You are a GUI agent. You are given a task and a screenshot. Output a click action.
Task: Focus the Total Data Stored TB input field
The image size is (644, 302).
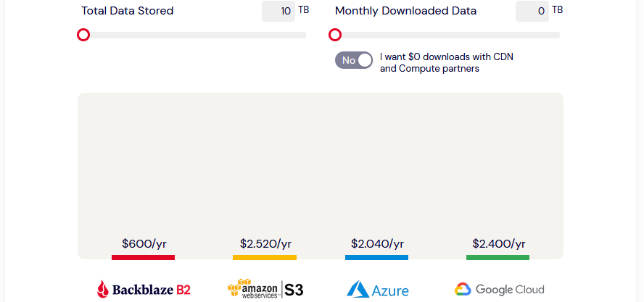pos(278,11)
